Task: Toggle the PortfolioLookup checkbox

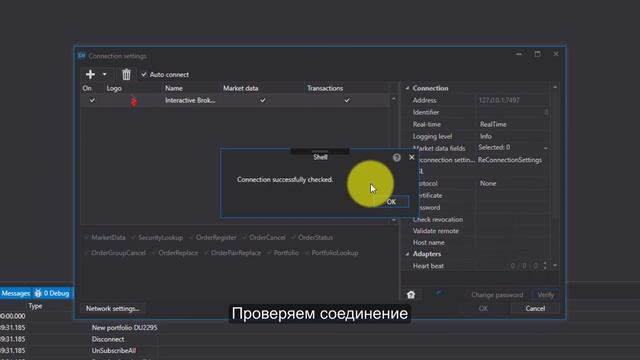Action: tap(307, 253)
